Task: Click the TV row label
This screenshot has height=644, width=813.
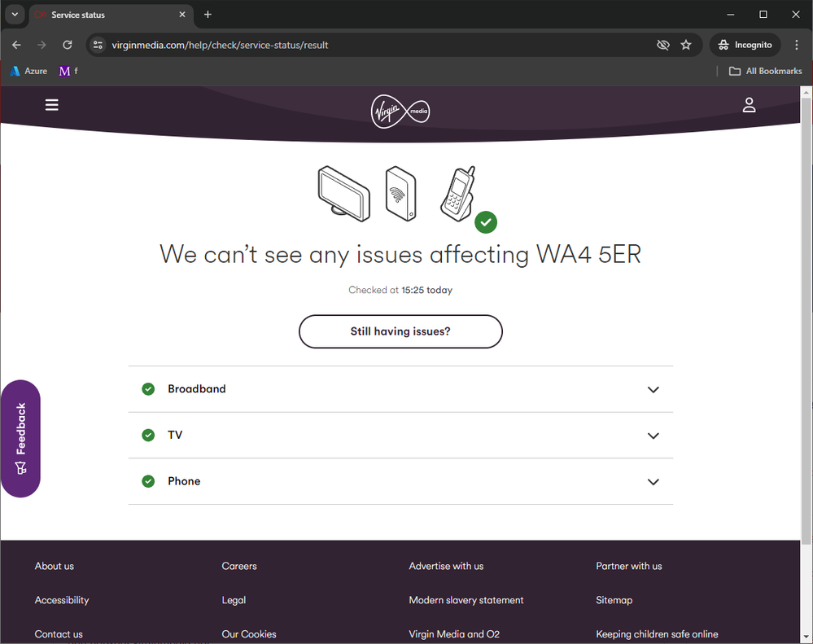Action: point(175,435)
